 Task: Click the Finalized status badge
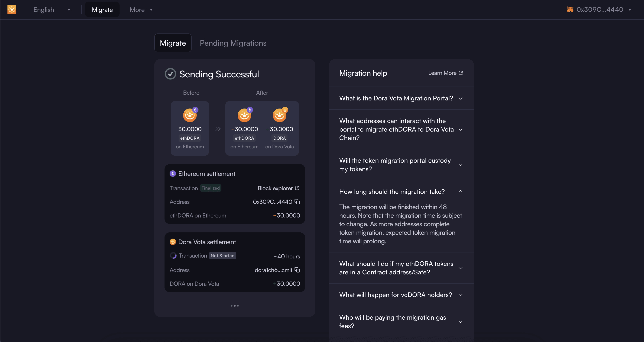[211, 188]
